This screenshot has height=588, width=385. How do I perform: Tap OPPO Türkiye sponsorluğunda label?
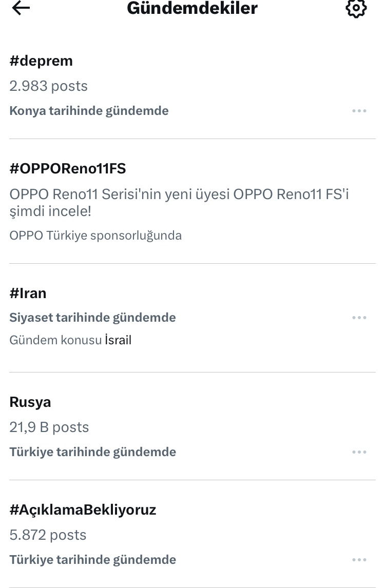click(95, 236)
